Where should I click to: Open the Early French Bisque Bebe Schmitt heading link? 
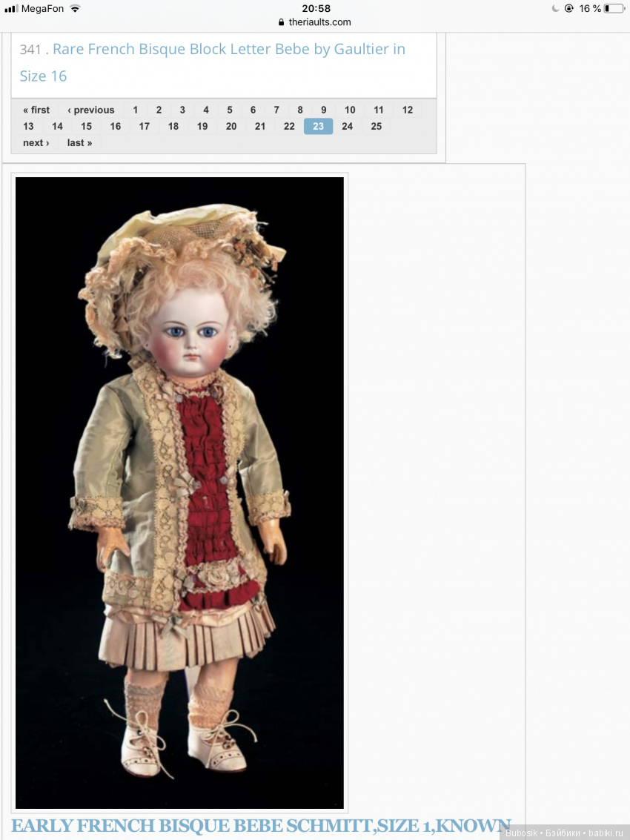tap(262, 826)
